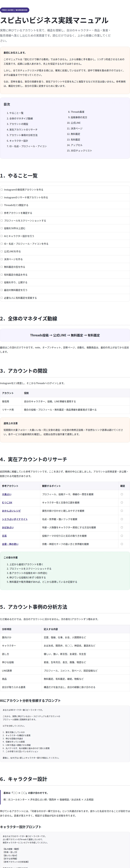The width and height of the screenshot is (130, 868).
Task: Tick the 'Threadsを2つ開設する' checkbox
Action: [x=2, y=205]
